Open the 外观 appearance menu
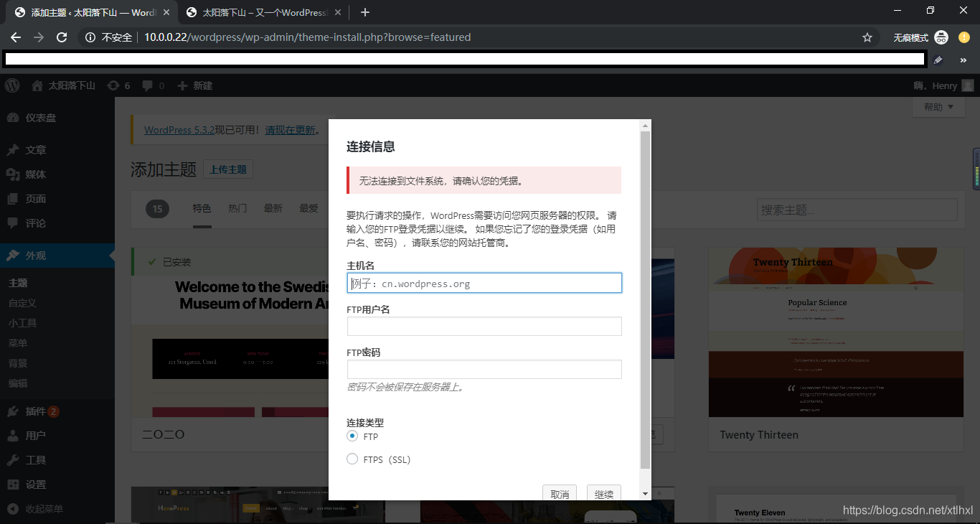 pyautogui.click(x=57, y=256)
